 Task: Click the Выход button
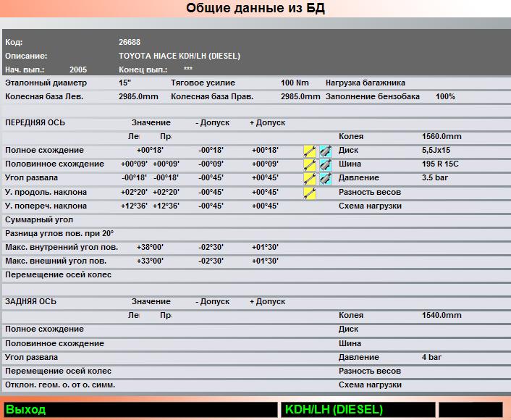[x=140, y=410]
